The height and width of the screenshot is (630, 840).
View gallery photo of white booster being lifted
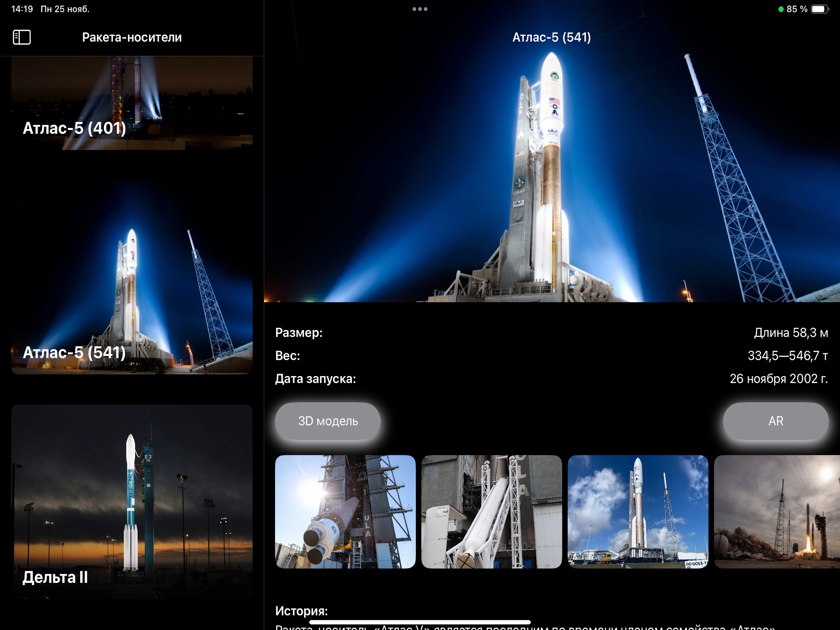[x=491, y=512]
